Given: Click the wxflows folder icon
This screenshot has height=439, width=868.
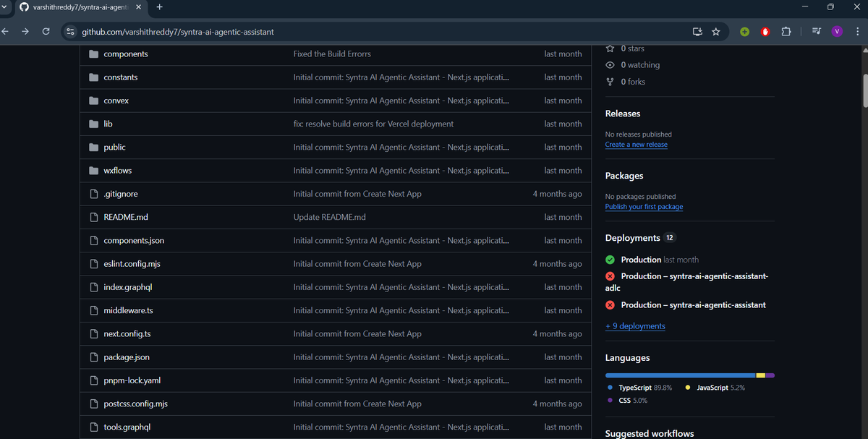Looking at the screenshot, I should click(x=93, y=171).
